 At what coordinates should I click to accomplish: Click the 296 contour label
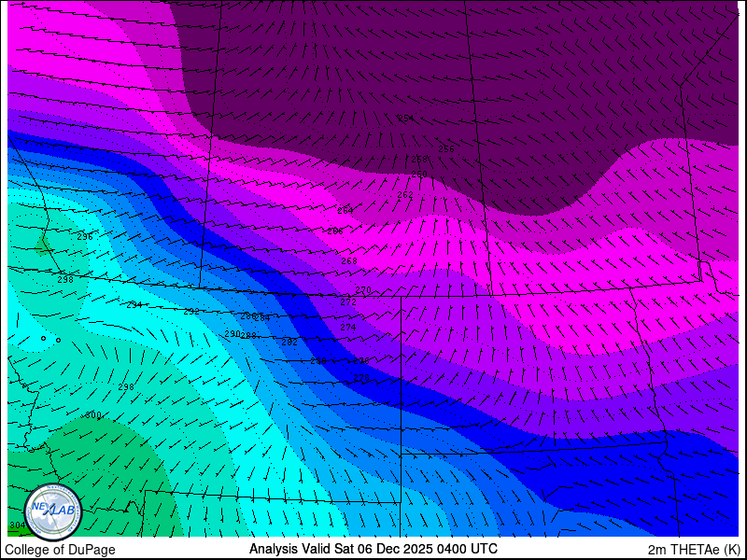[85, 237]
